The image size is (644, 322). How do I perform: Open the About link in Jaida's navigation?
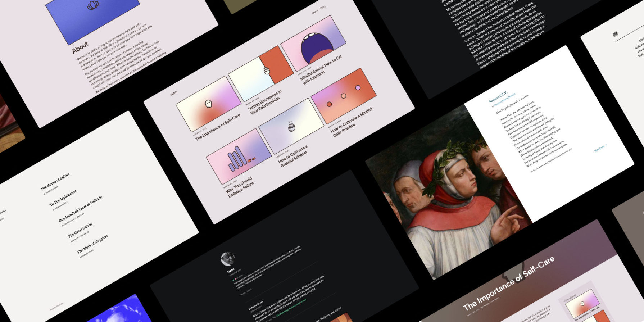[x=315, y=12]
